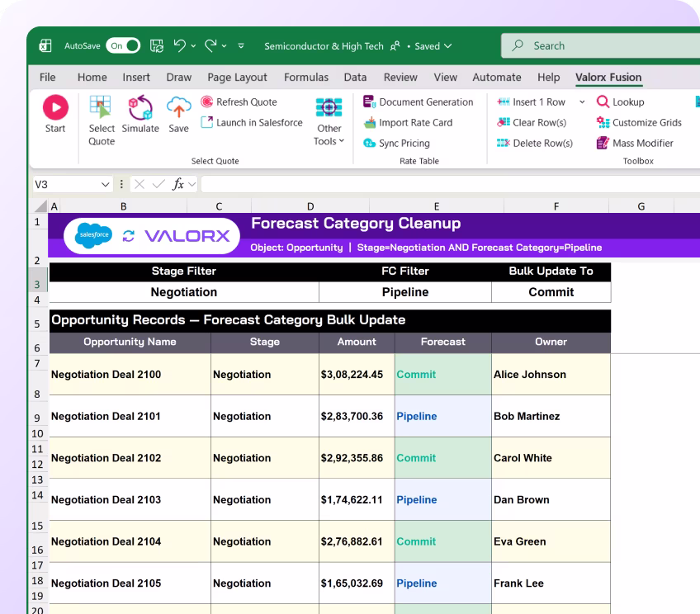The image size is (700, 614).
Task: Click Sync Pricing
Action: coord(396,143)
